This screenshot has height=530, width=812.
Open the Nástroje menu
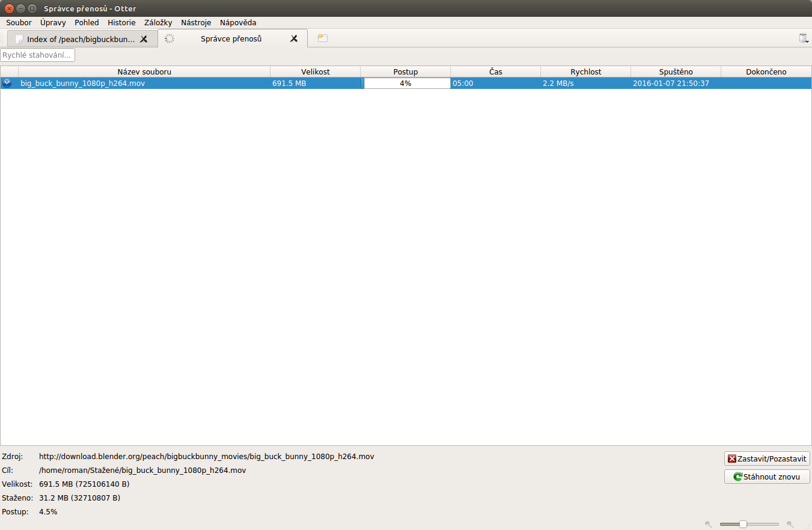click(x=197, y=23)
